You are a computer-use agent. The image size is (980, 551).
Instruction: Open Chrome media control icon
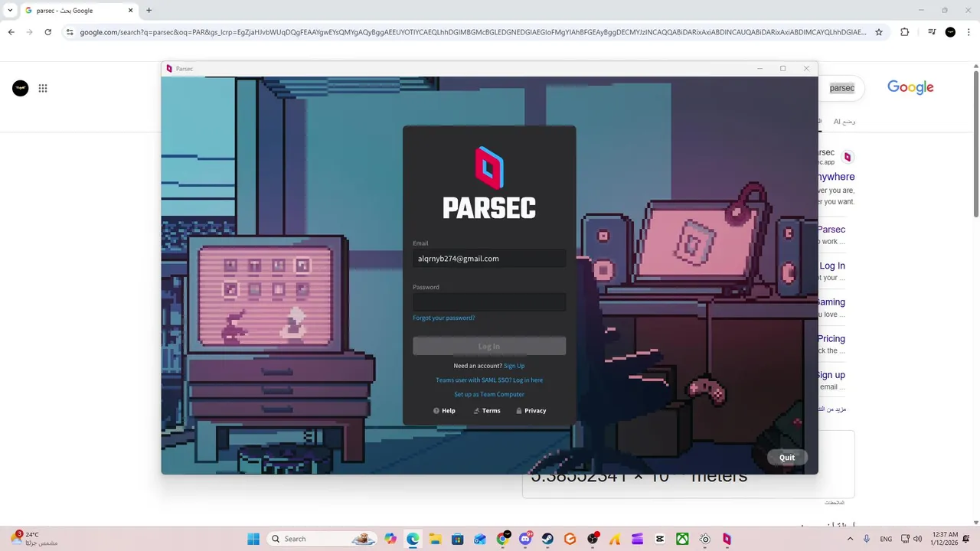click(x=932, y=32)
